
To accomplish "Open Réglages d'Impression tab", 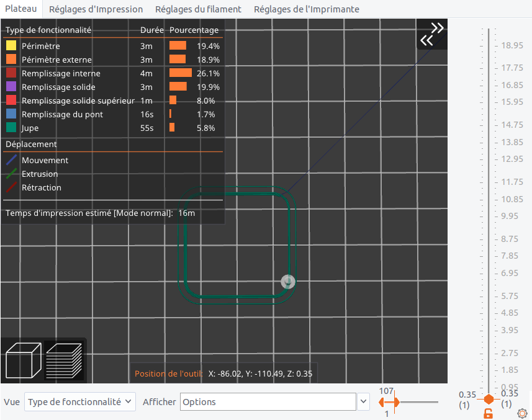I will tap(96, 9).
